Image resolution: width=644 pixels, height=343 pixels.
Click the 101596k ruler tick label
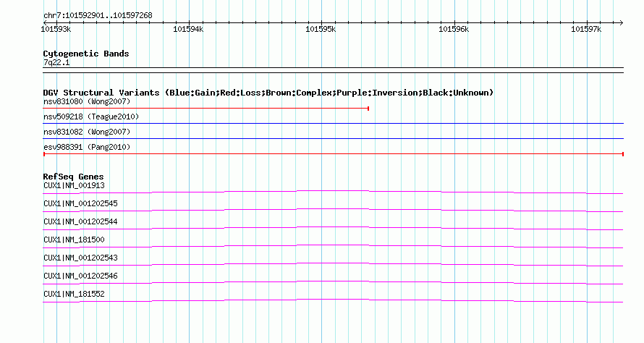[454, 29]
